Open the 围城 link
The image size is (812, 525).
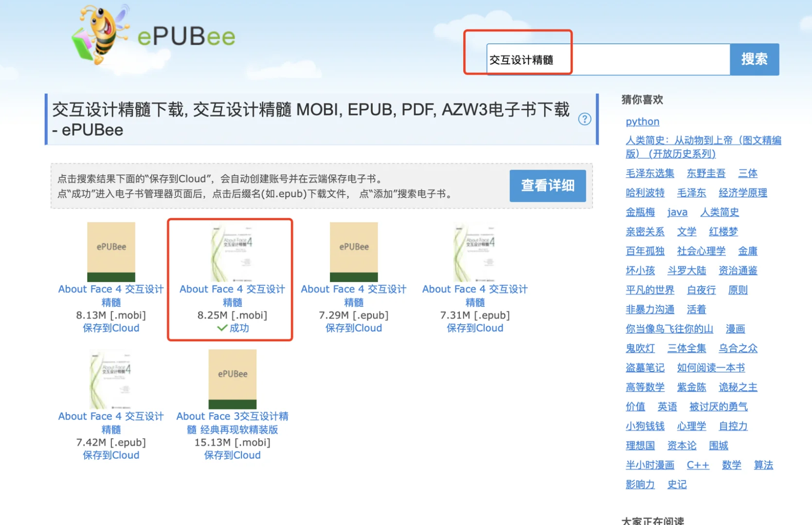(719, 445)
